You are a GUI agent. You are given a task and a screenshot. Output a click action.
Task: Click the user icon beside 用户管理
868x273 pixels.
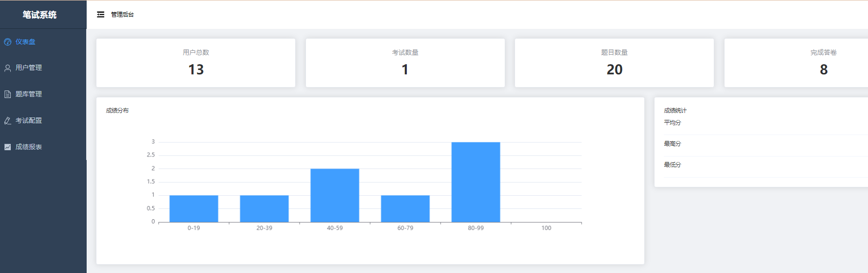(8, 68)
